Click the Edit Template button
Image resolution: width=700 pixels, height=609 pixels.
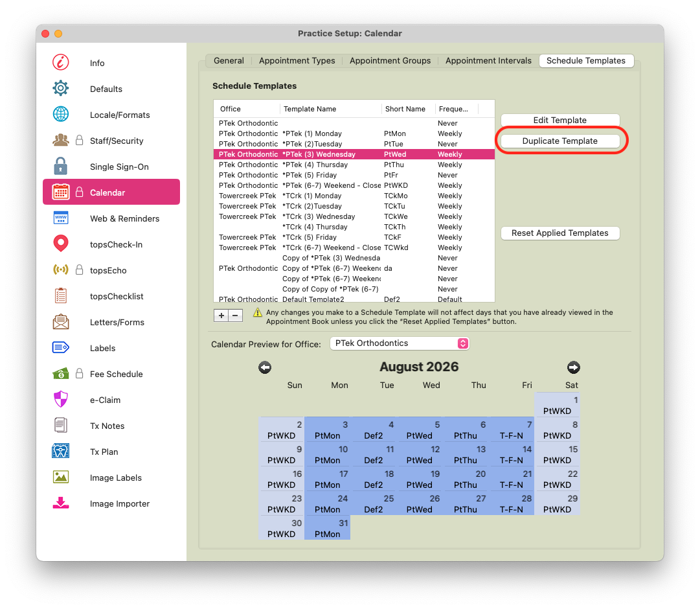point(560,121)
